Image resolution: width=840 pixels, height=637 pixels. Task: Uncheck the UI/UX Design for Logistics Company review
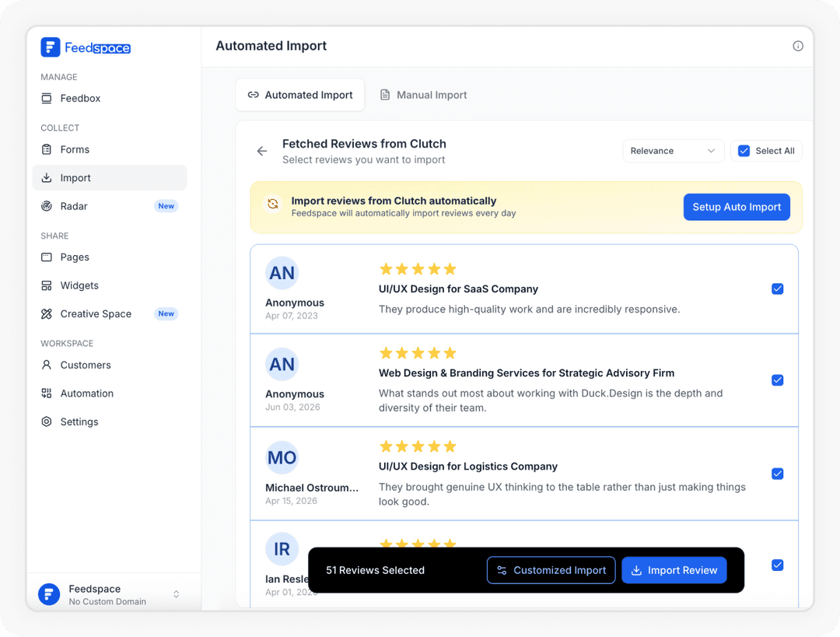click(777, 474)
